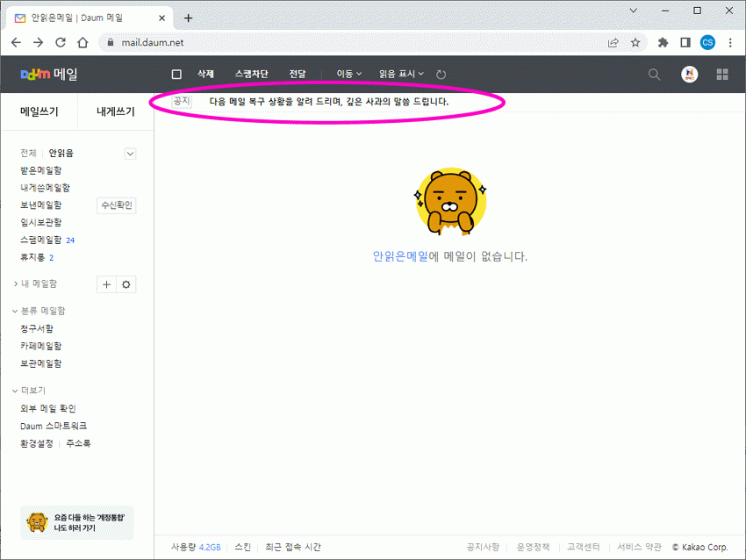Click the 안읽은메일 link in empty message
Image resolution: width=746 pixels, height=560 pixels.
pyautogui.click(x=400, y=256)
